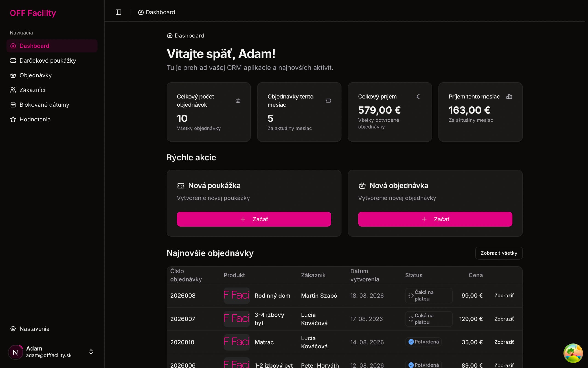The height and width of the screenshot is (368, 588).
Task: Click the gift voucher ticket icon in sidebar
Action: [13, 60]
